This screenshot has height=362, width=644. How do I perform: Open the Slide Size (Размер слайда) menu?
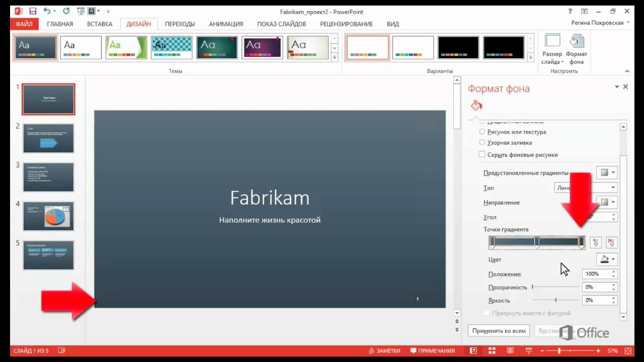(x=552, y=49)
